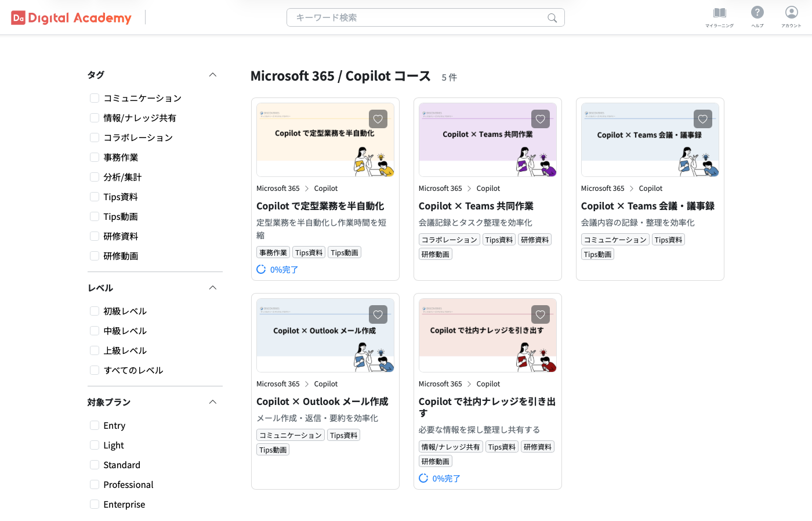Screen dimensions: 812x521
Task: Click 0%完了 progress on 社内ナレッジ card
Action: (447, 479)
